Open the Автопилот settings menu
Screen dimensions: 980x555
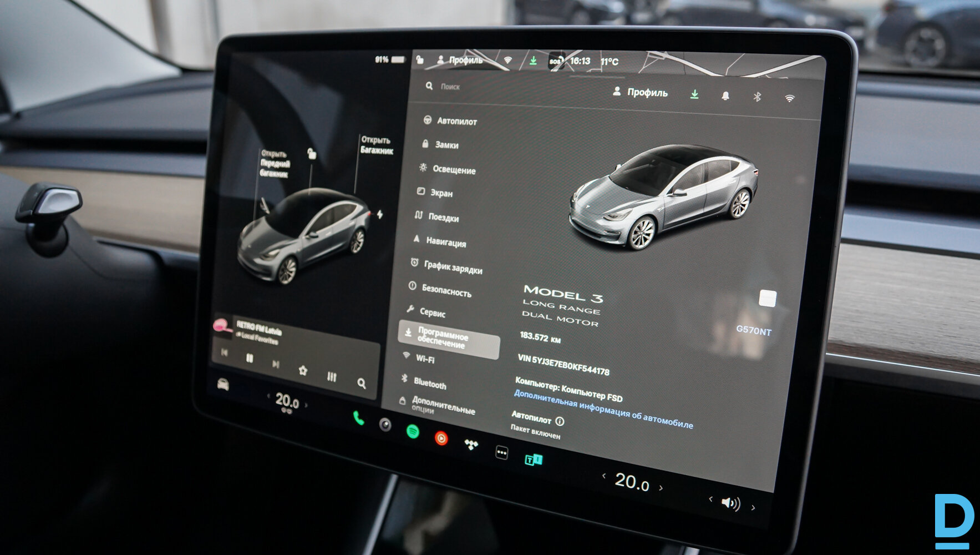tap(450, 120)
